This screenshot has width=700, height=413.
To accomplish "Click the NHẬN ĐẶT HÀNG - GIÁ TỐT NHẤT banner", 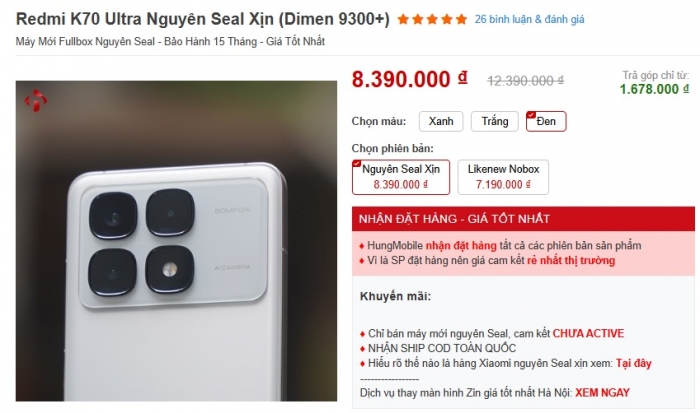I will click(x=523, y=219).
